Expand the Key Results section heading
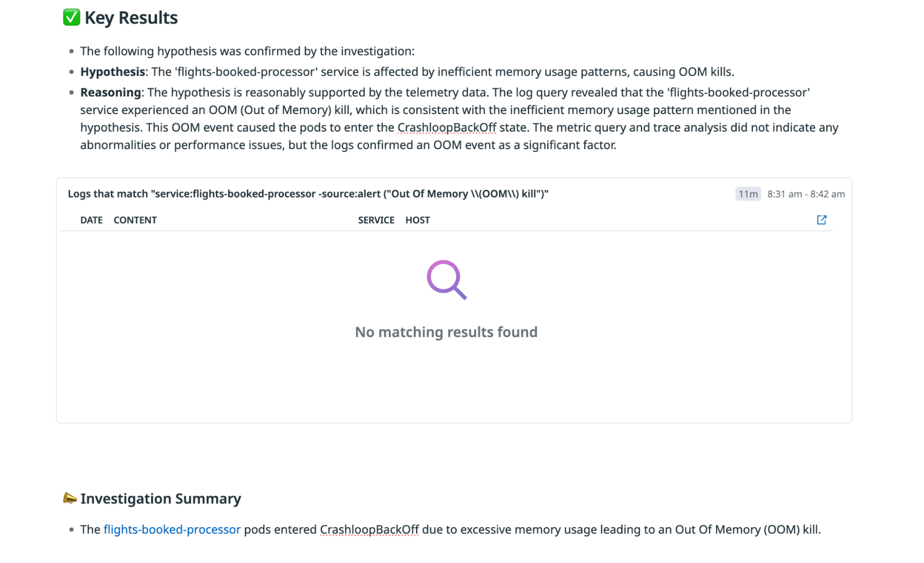Image resolution: width=924 pixels, height=563 pixels. point(130,18)
